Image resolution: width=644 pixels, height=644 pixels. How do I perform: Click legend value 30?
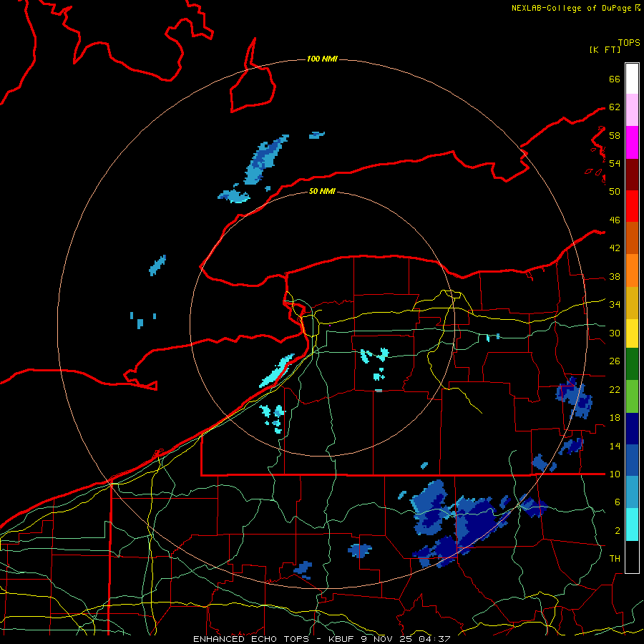[615, 333]
